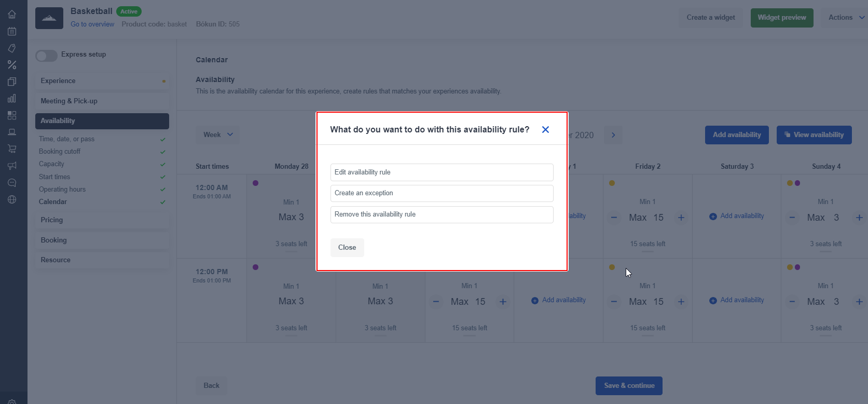Viewport: 868px width, 404px height.
Task: Toggle the Express setup switch
Action: coord(46,56)
